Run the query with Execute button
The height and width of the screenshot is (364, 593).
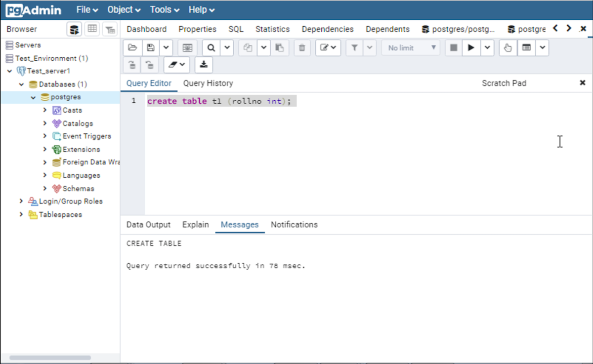(x=471, y=48)
